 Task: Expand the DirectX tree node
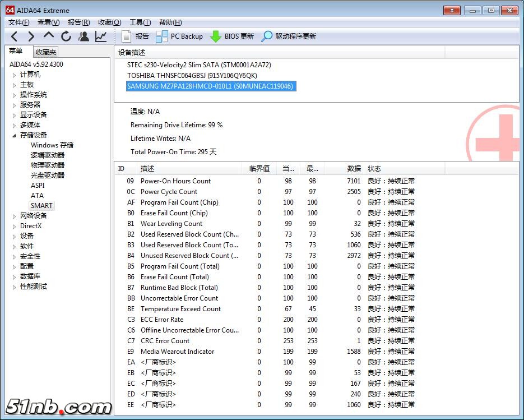pyautogui.click(x=15, y=226)
